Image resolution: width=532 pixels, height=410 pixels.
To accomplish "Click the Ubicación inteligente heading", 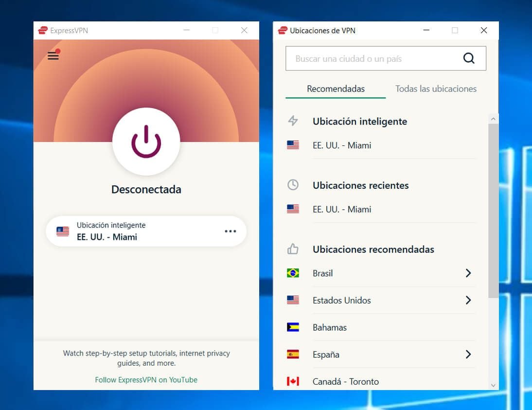I will 360,121.
